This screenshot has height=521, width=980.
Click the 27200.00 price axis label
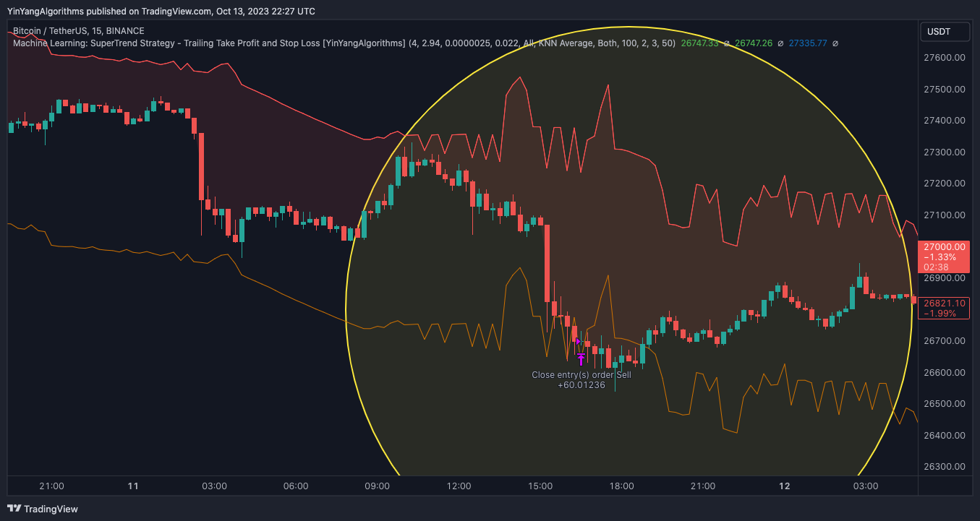pos(945,184)
